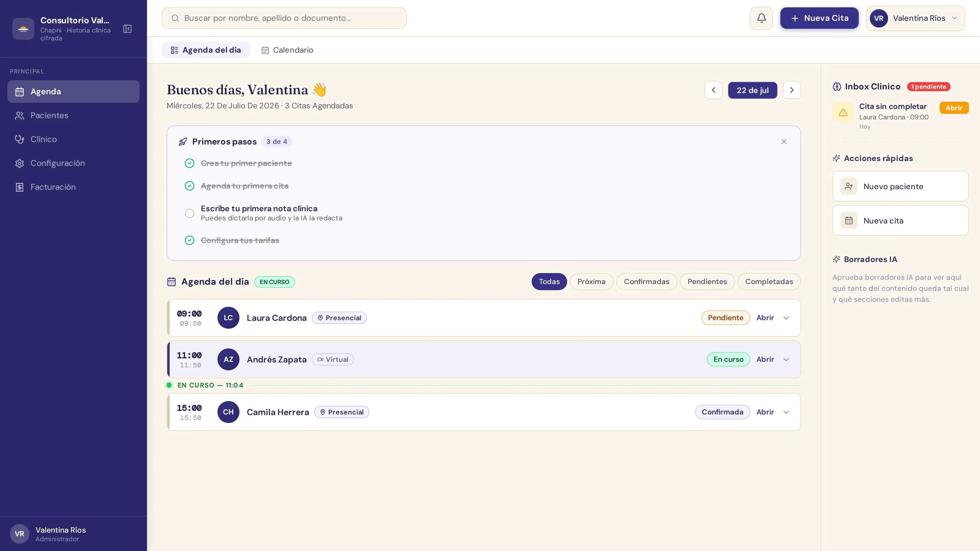Click the LC avatar of Laura Cardona
The image size is (980, 551).
pos(228,317)
